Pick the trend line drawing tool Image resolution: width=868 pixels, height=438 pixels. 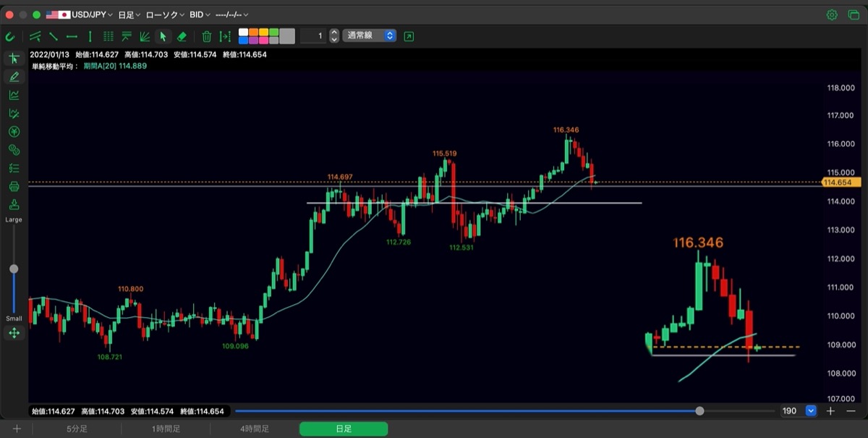54,36
